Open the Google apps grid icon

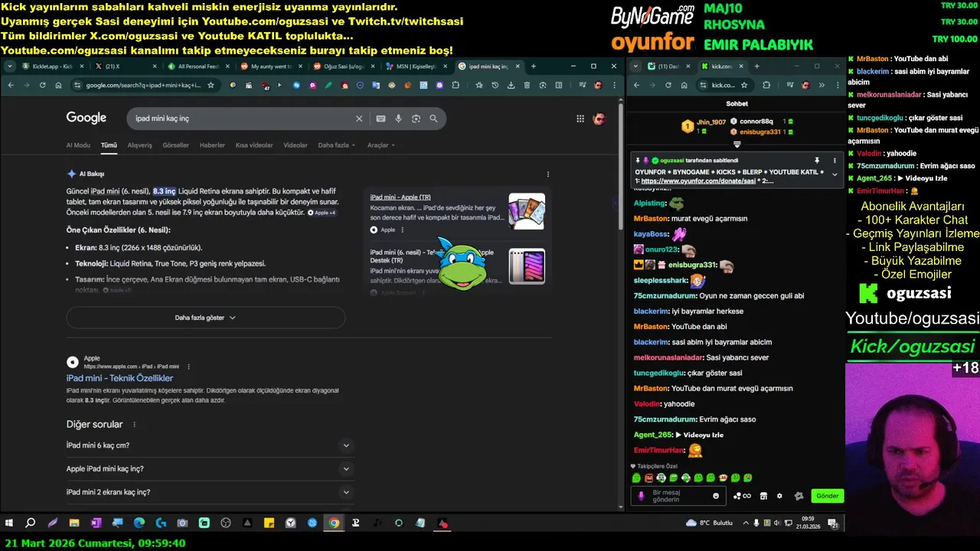click(x=580, y=119)
